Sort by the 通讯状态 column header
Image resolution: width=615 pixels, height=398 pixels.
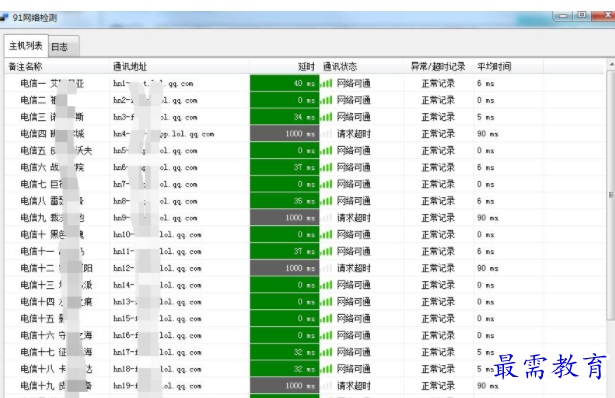click(x=361, y=67)
